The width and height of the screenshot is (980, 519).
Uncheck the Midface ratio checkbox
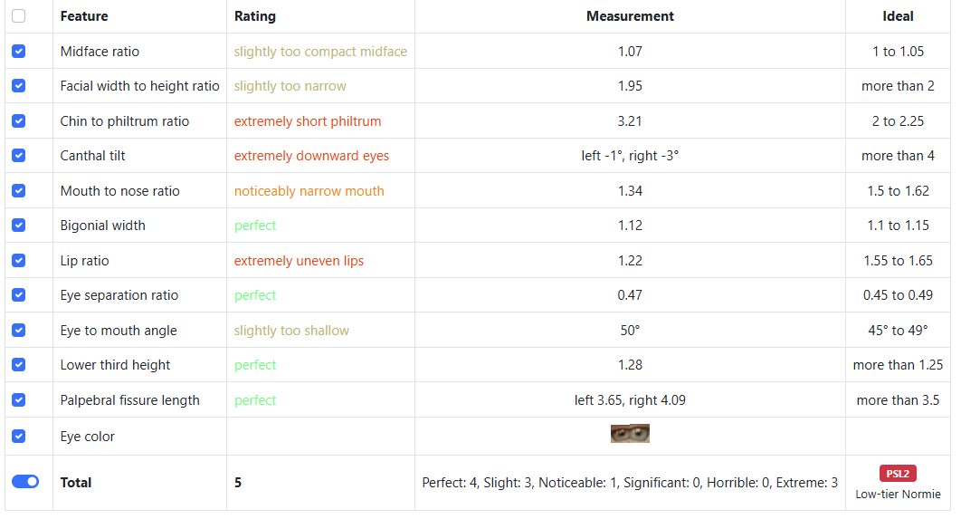(19, 52)
